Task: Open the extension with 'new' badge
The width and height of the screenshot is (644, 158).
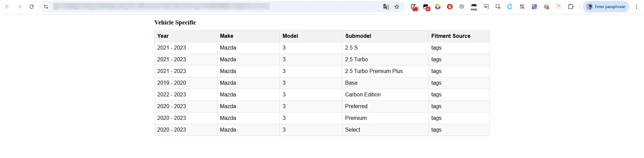Action: tap(474, 7)
